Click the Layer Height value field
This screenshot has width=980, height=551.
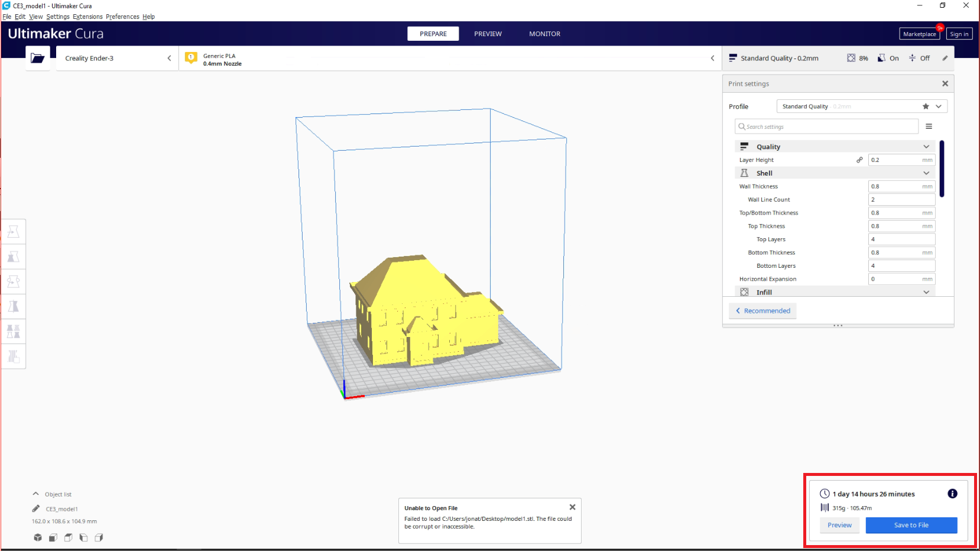point(901,160)
